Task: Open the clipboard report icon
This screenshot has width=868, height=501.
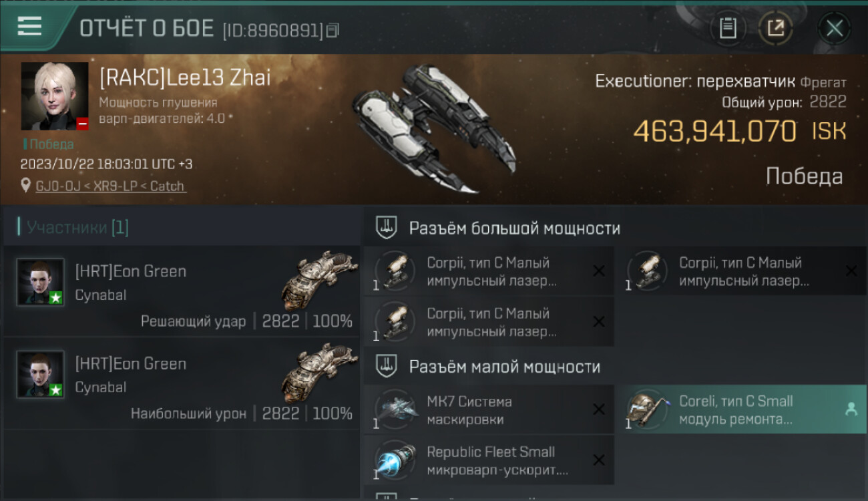Action: pos(728,28)
